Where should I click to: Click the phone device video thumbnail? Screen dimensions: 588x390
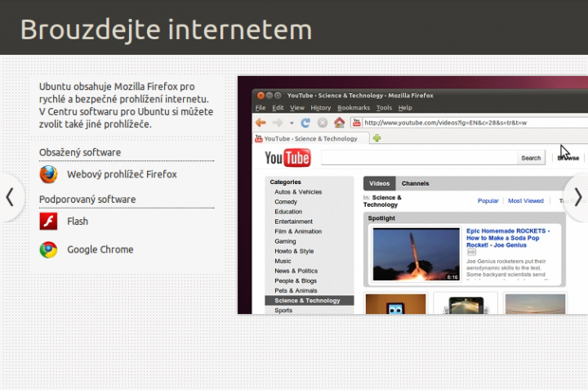[465, 303]
